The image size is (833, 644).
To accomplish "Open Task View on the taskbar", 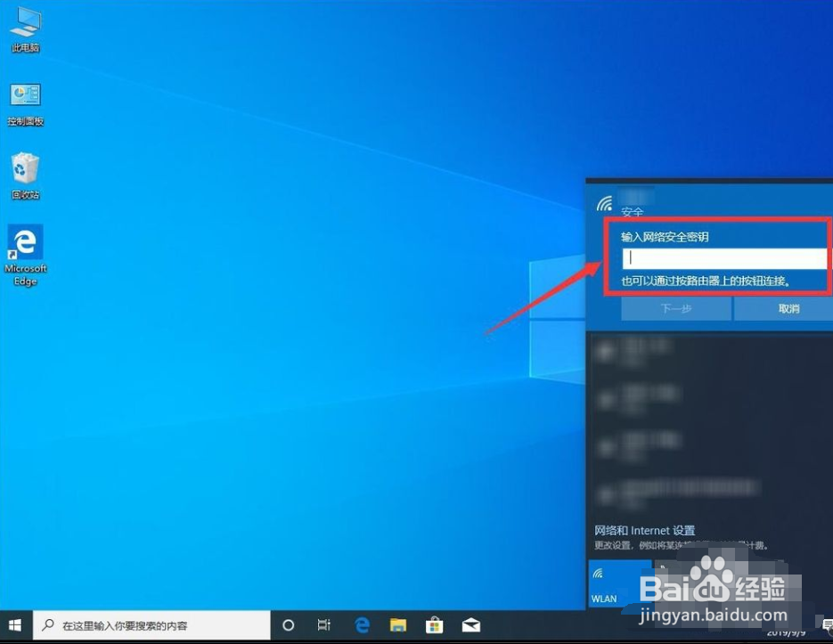I will (x=323, y=624).
